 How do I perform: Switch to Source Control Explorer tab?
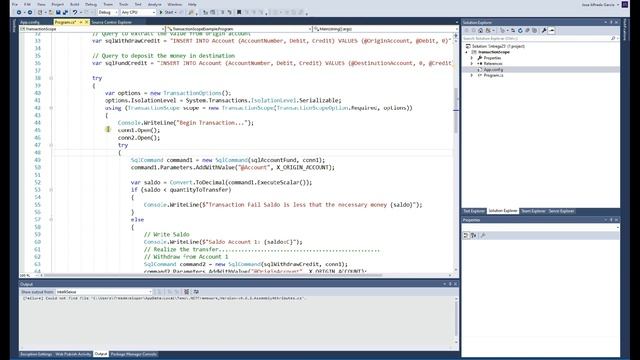[111, 22]
